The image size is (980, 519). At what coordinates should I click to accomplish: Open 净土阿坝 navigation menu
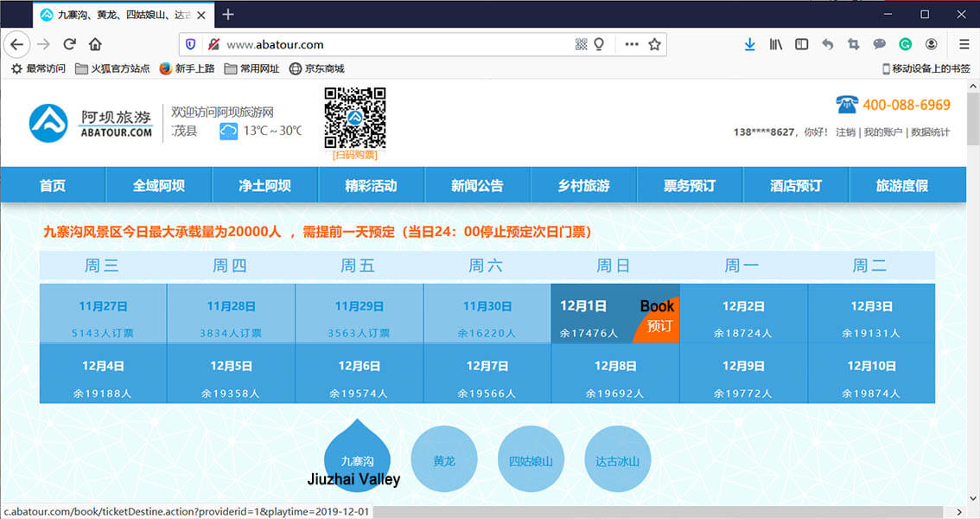(265, 185)
